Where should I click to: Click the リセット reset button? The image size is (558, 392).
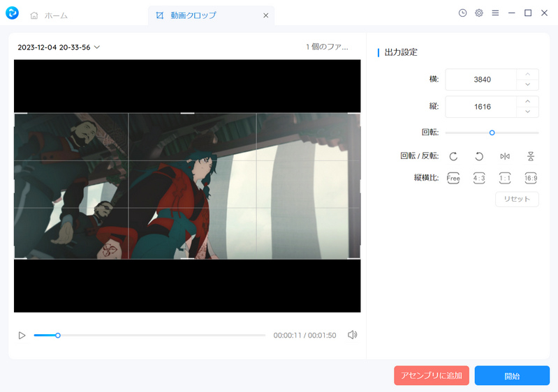point(517,199)
